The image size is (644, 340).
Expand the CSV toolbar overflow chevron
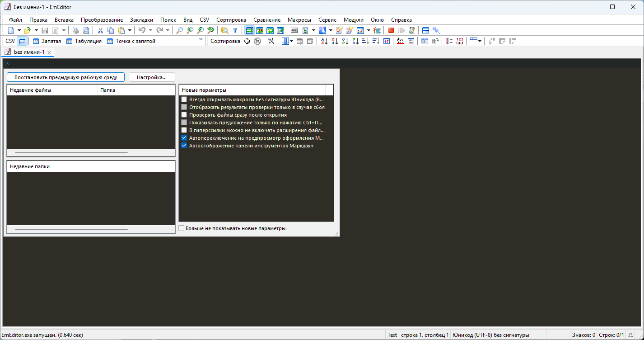coord(201,40)
